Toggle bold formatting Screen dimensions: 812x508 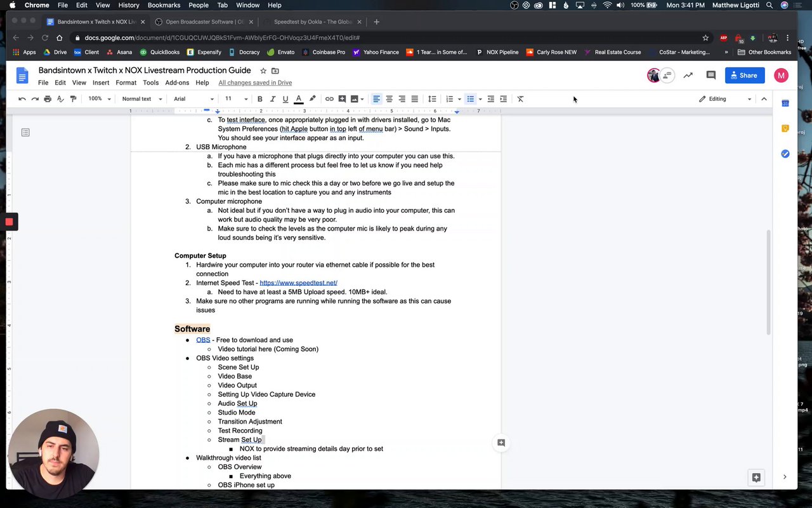[259, 99]
